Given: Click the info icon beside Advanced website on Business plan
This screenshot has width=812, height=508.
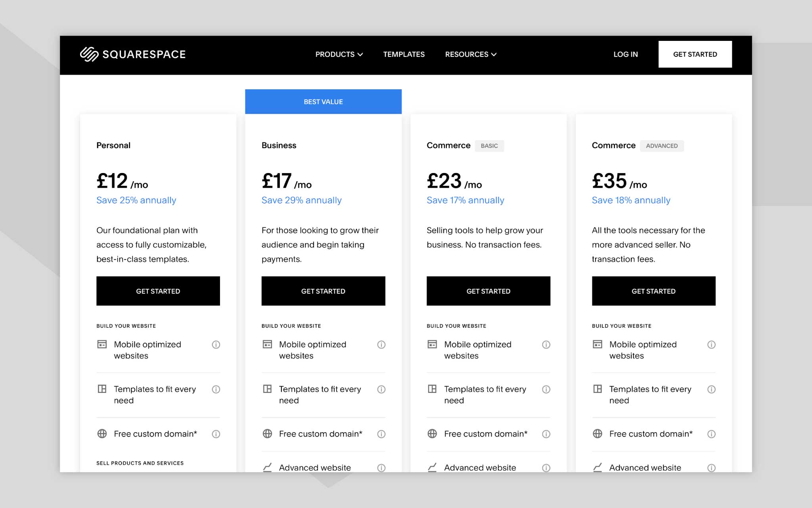Looking at the screenshot, I should pos(381,468).
